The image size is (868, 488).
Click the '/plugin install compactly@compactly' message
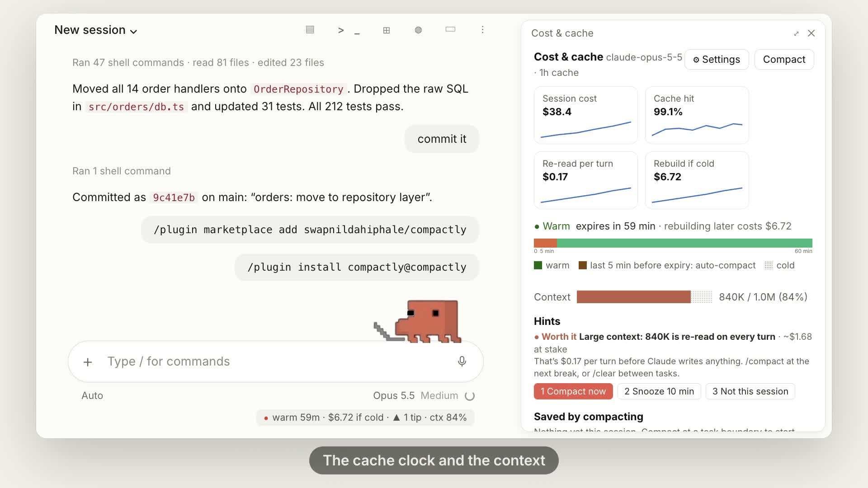pos(357,267)
